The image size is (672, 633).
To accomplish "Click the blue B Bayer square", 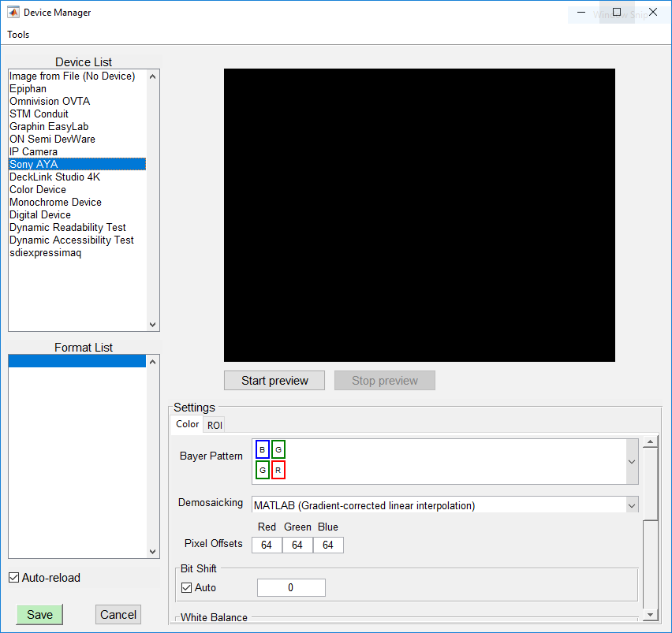I will click(x=263, y=449).
